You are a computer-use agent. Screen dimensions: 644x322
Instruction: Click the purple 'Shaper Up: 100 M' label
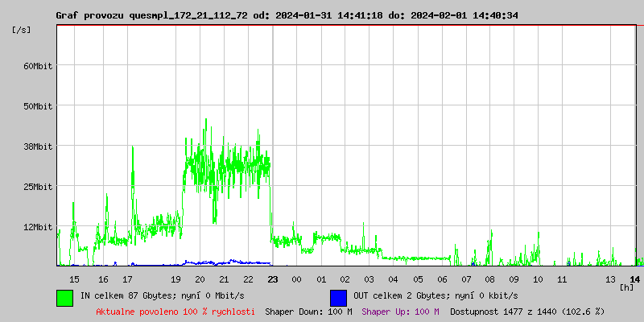[x=400, y=311]
